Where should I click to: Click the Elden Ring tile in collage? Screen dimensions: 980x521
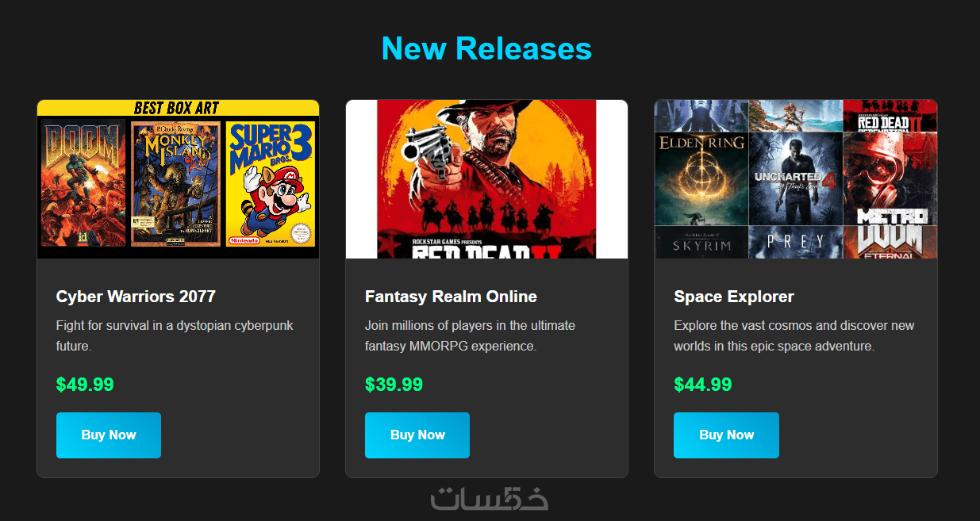point(701,178)
